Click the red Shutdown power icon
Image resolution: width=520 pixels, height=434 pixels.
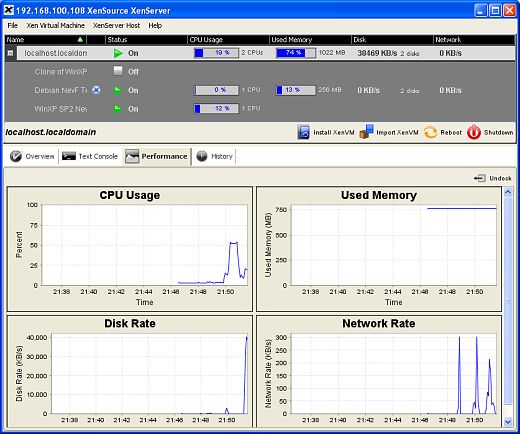tap(474, 132)
